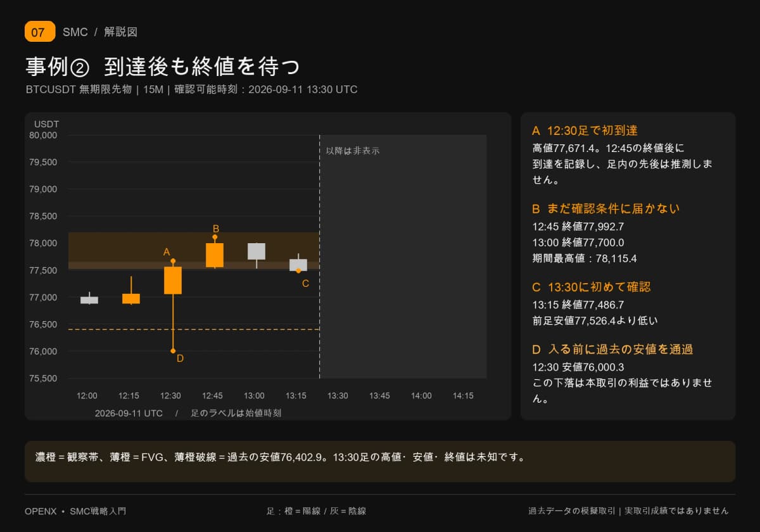
Task: Click the OPENX • SMC戦略入門 footer text
Action: point(75,510)
